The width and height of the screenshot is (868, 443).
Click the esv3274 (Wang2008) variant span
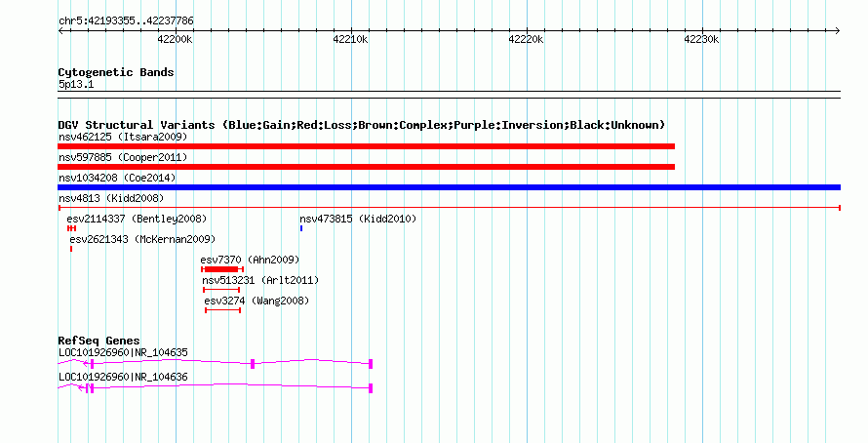coord(223,310)
